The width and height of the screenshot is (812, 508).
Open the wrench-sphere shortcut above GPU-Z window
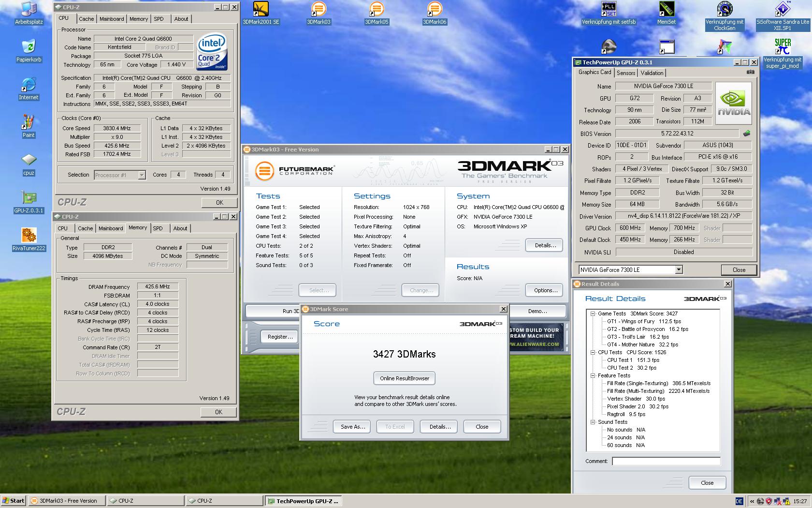point(609,47)
